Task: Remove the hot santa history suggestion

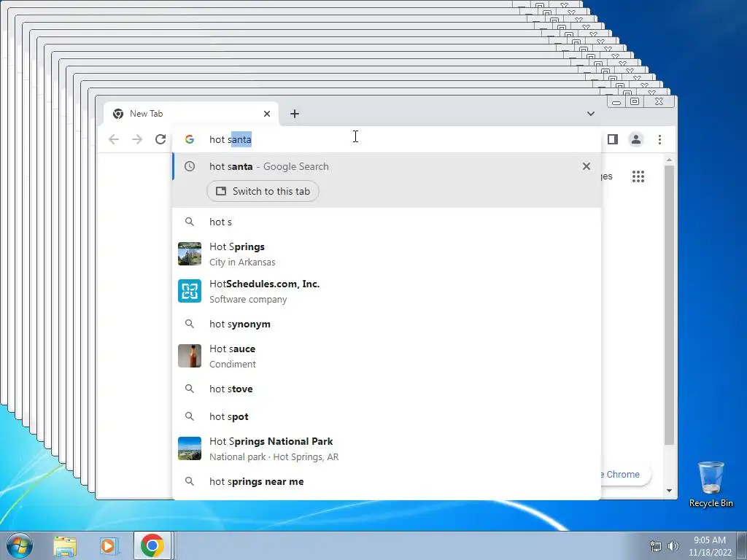Action: pyautogui.click(x=587, y=166)
